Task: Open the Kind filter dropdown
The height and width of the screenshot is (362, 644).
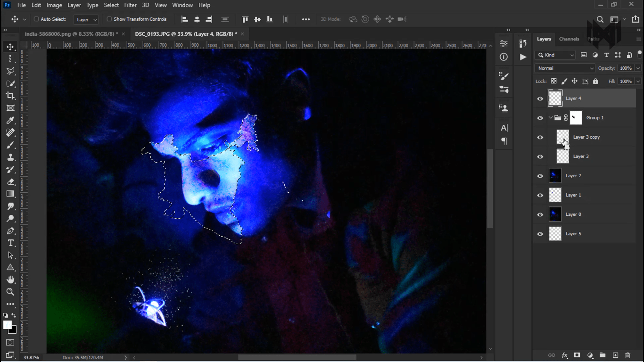Action: pyautogui.click(x=555, y=55)
